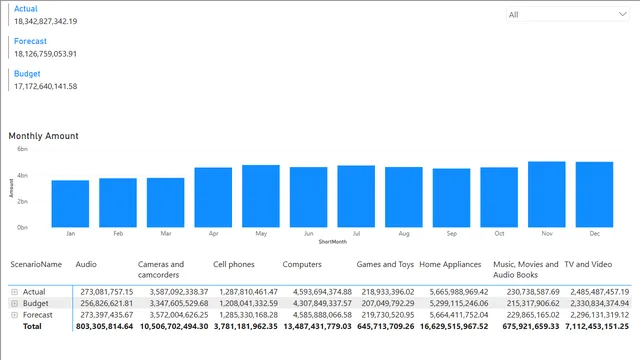Select the Jul bar in chart
The image size is (640, 360).
point(356,196)
